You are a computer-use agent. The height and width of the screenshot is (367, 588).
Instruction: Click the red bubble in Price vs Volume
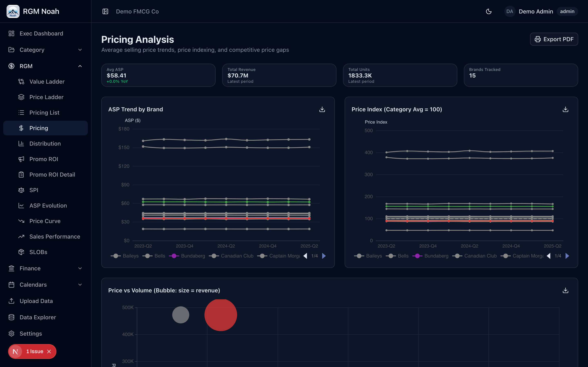click(221, 315)
